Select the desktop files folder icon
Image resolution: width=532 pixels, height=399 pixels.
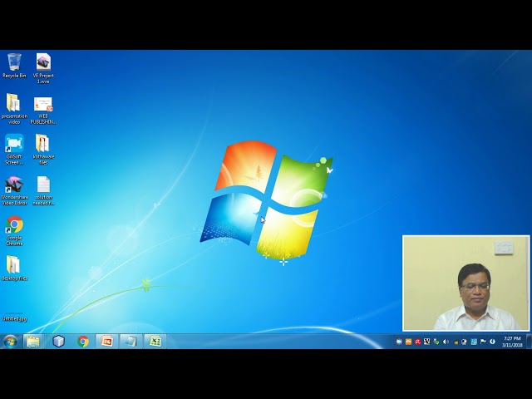click(14, 268)
